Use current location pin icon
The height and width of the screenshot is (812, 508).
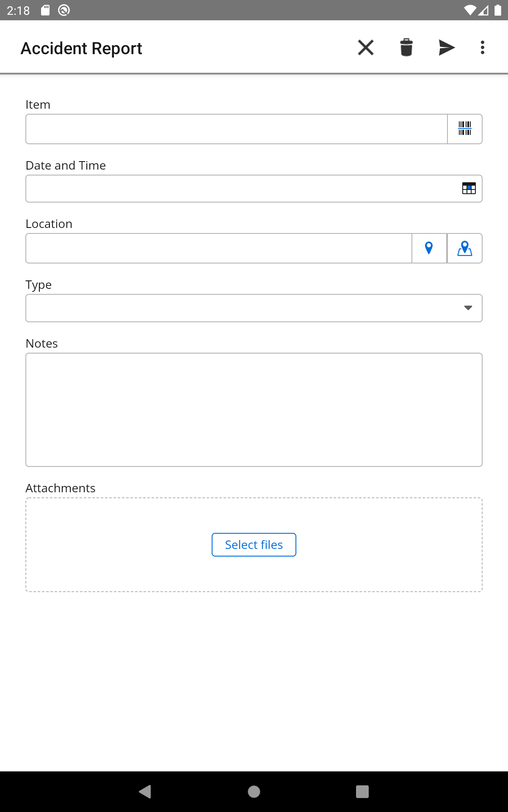(x=429, y=248)
